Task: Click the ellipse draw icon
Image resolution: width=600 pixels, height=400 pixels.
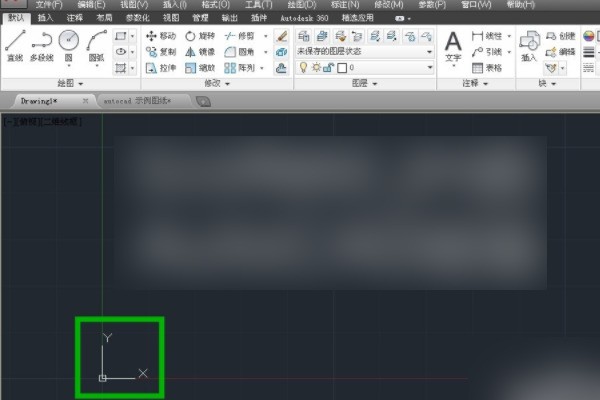Action: pyautogui.click(x=121, y=52)
